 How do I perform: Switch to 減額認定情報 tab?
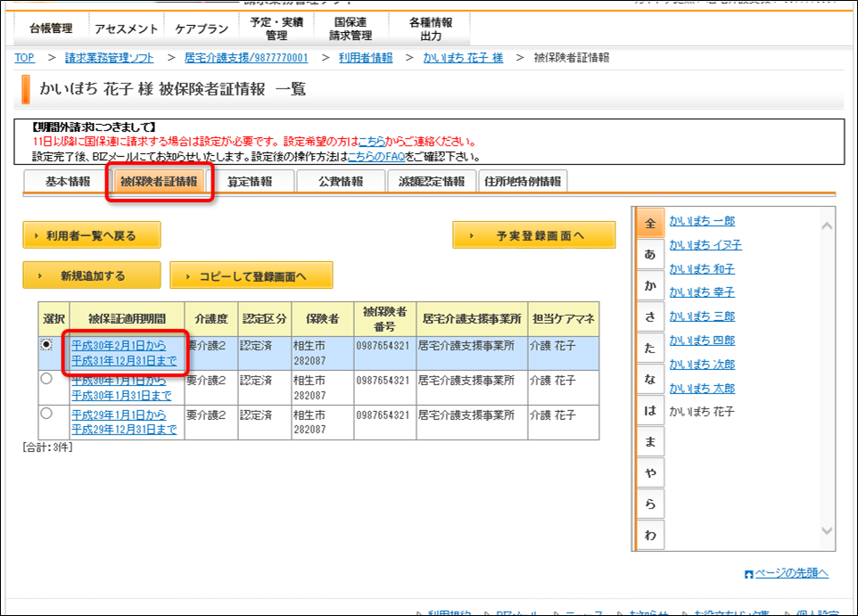point(431,181)
